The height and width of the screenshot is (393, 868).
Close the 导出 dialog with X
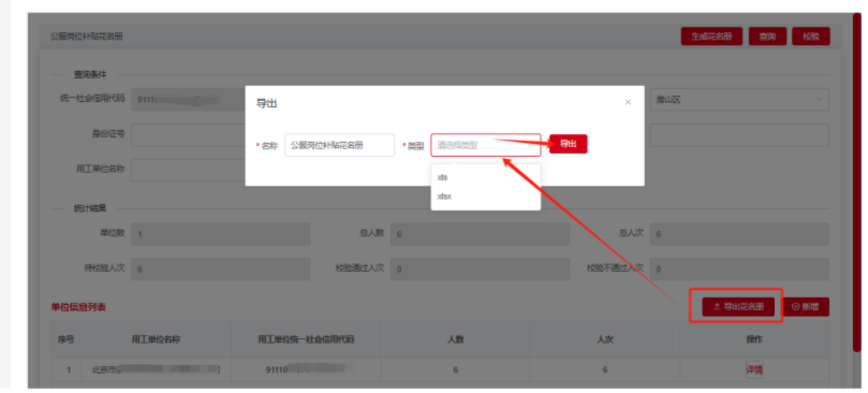click(628, 102)
